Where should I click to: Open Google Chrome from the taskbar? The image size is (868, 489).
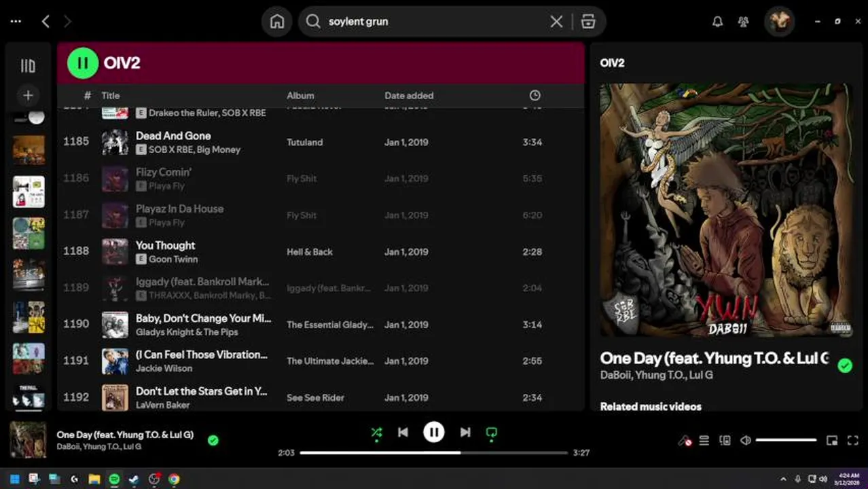(x=174, y=479)
